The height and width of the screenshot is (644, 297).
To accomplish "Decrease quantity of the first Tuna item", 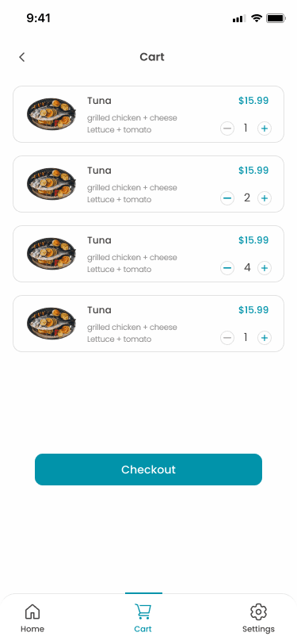I will (227, 128).
